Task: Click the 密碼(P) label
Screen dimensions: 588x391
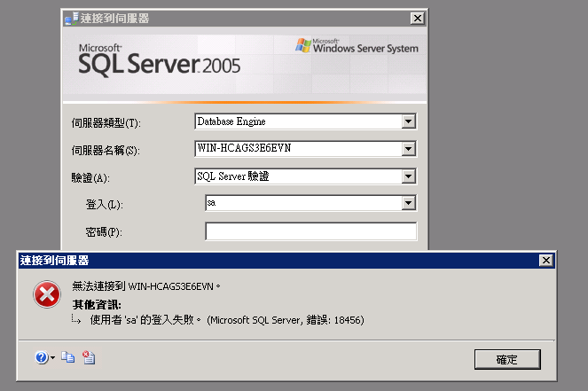Action: pyautogui.click(x=104, y=232)
